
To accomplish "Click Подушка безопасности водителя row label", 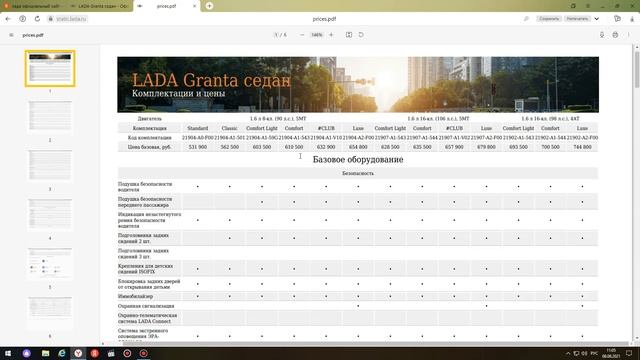I will (x=145, y=187).
